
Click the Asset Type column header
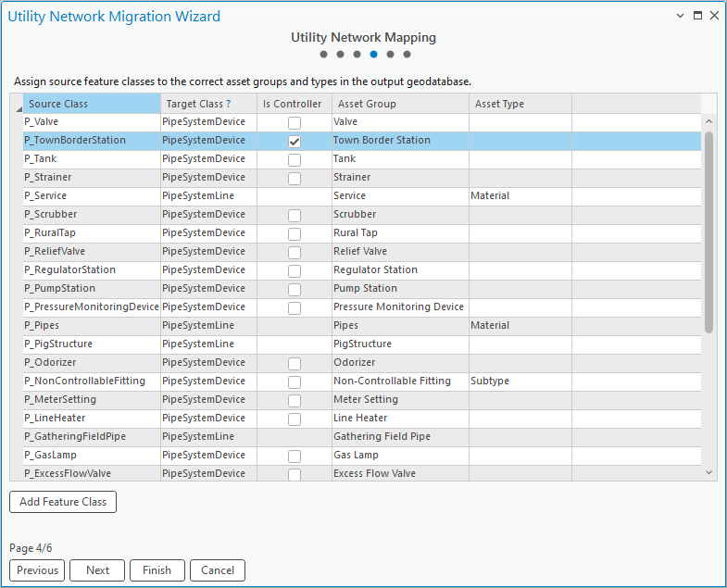(520, 104)
